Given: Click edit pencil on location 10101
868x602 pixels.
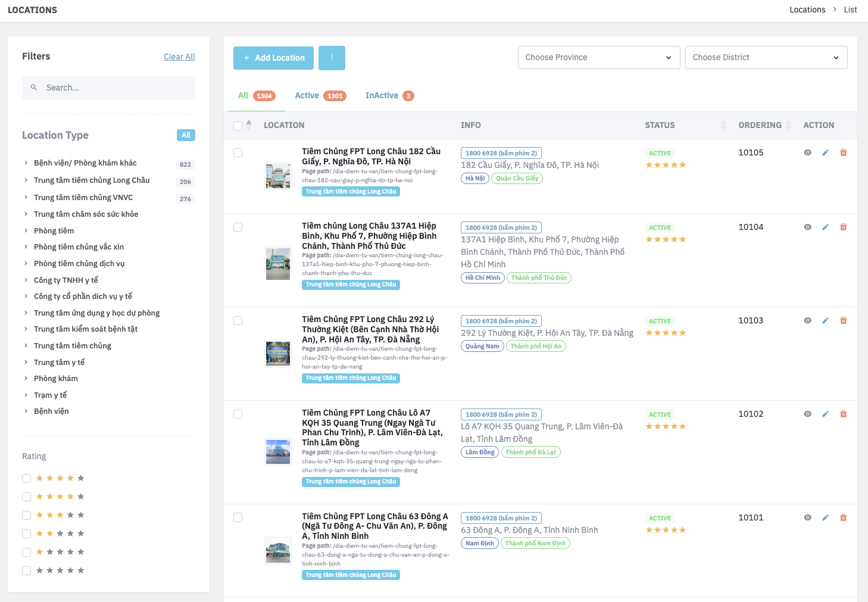Looking at the screenshot, I should pos(825,517).
